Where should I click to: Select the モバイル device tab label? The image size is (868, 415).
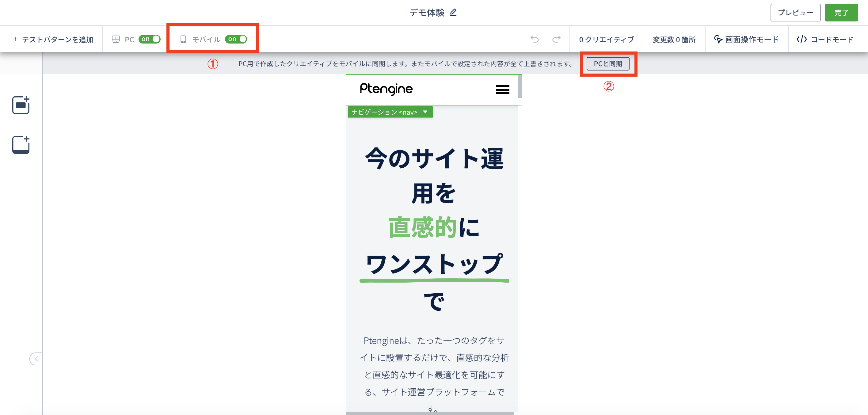click(x=206, y=40)
